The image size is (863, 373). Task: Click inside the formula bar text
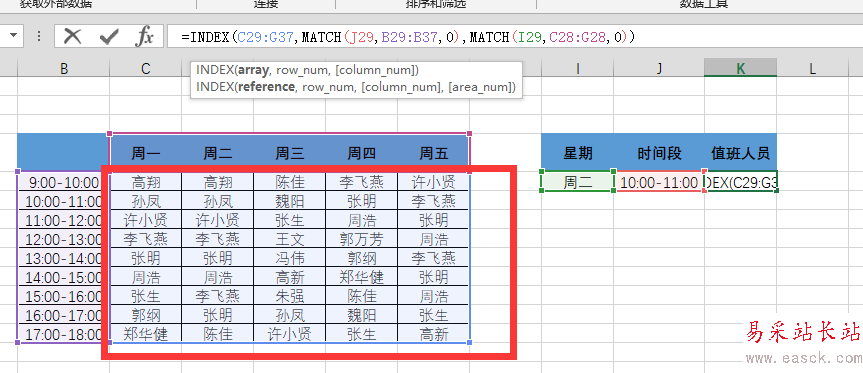point(408,37)
